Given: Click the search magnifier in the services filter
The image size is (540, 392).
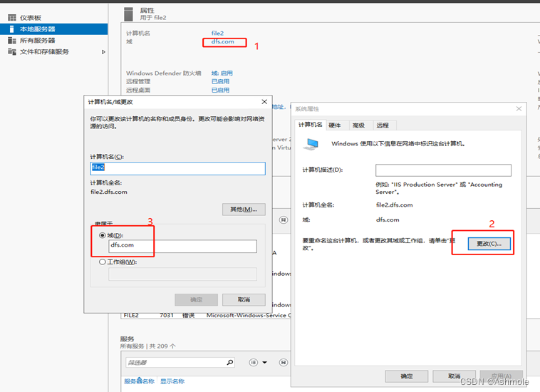Looking at the screenshot, I should 230,362.
